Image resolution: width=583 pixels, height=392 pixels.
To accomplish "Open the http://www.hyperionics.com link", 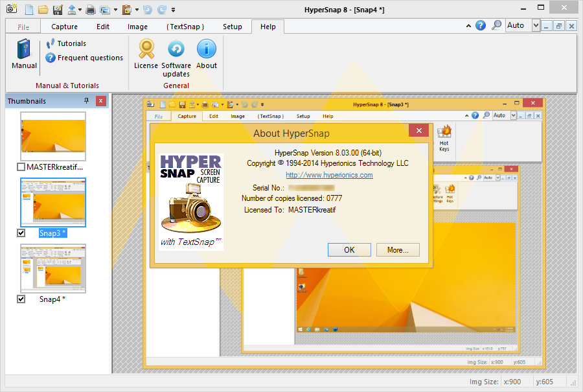I will (330, 175).
